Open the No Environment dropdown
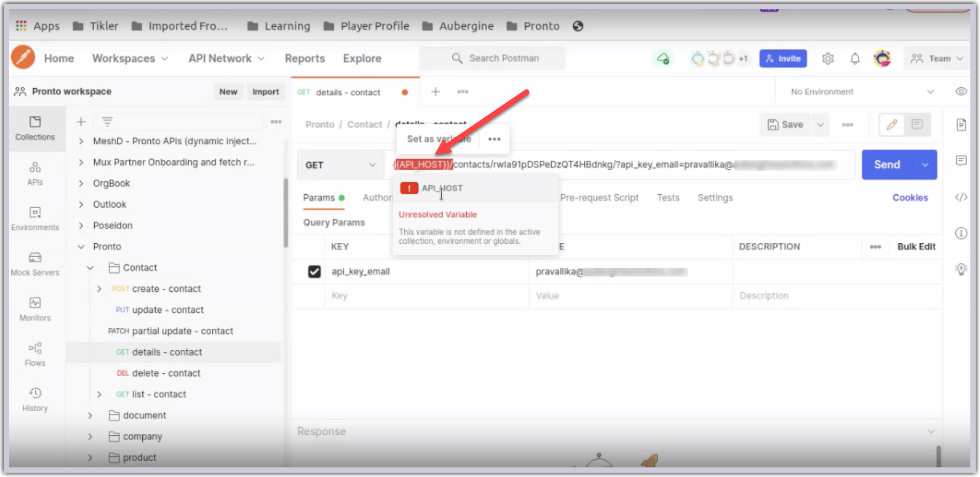 pyautogui.click(x=862, y=92)
